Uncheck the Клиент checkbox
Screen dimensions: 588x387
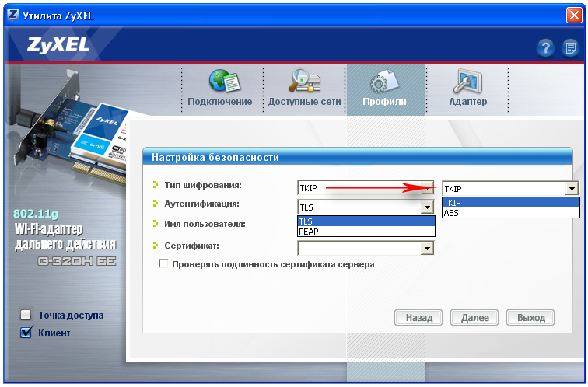point(26,333)
